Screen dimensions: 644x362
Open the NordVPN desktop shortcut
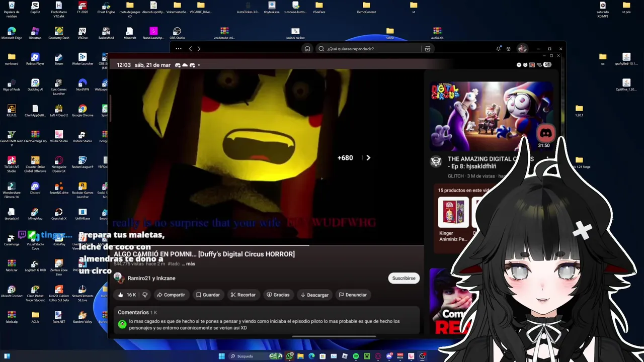click(83, 85)
